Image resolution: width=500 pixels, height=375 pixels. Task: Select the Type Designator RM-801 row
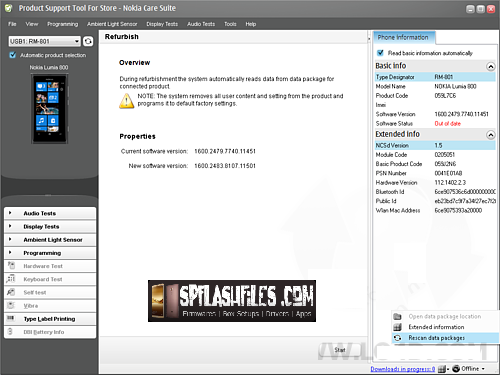[435, 77]
